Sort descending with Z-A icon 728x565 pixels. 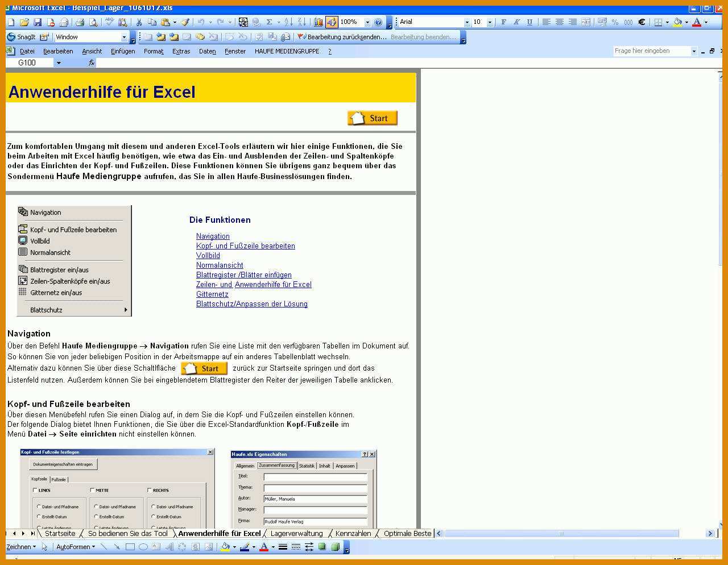(x=301, y=22)
